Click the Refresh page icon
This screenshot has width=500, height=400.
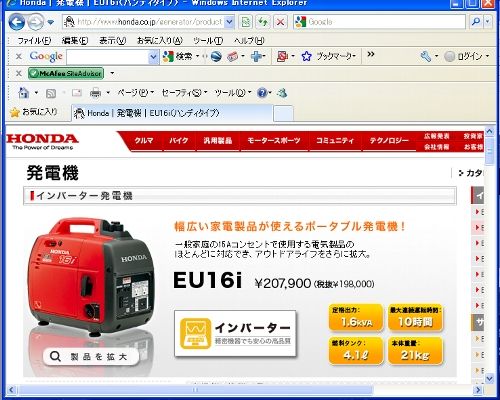263,22
